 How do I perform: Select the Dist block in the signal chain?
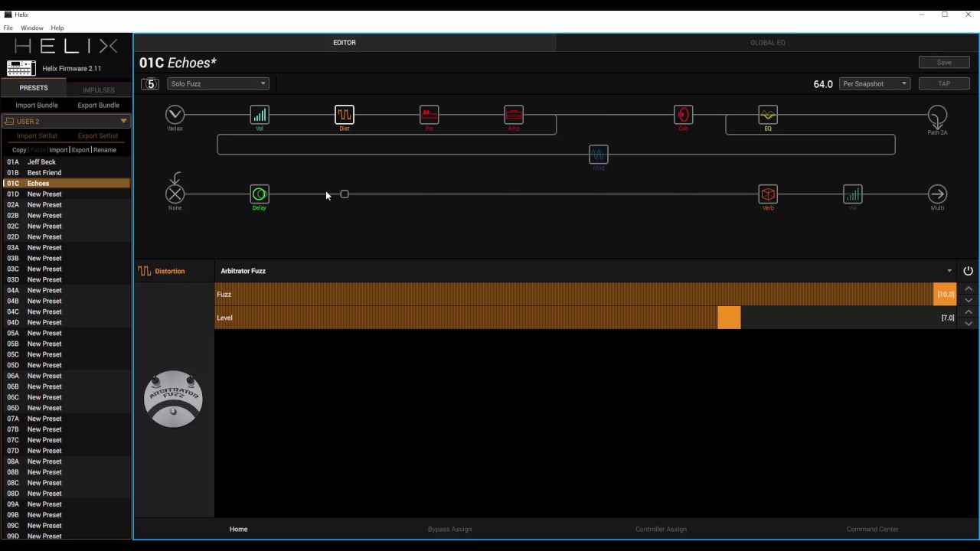345,115
